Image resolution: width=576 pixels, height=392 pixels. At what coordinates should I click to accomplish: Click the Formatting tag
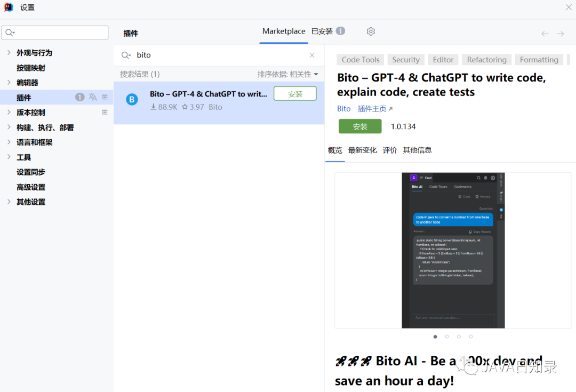[x=539, y=60]
